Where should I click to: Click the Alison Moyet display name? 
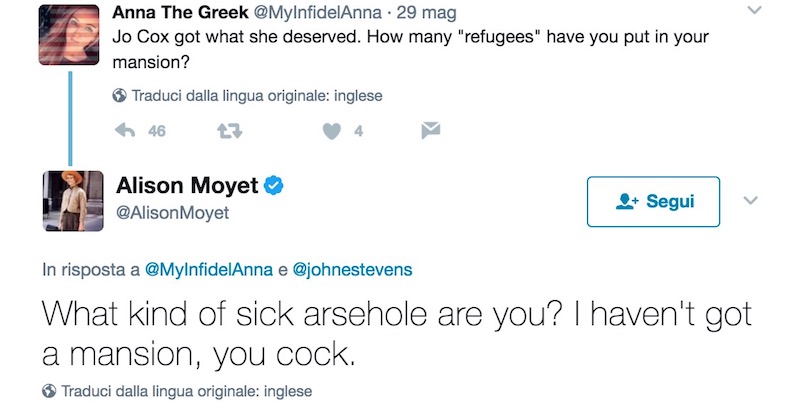pyautogui.click(x=187, y=185)
